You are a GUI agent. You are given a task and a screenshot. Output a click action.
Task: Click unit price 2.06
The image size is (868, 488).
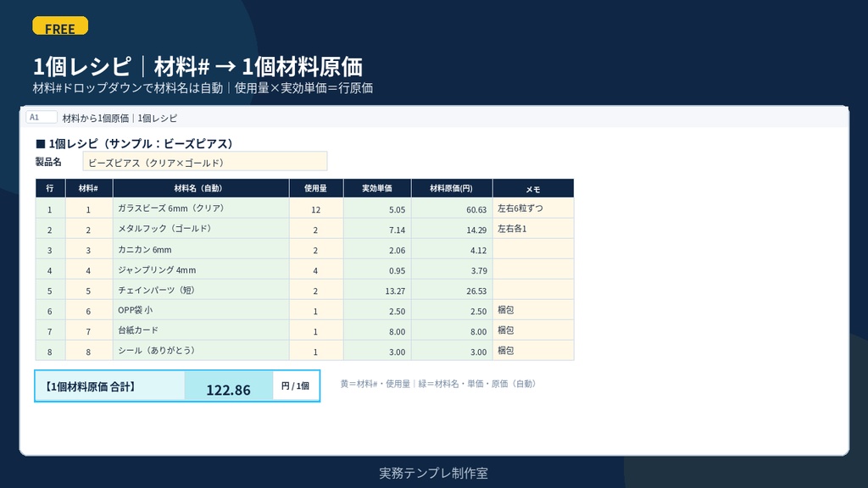coord(377,250)
